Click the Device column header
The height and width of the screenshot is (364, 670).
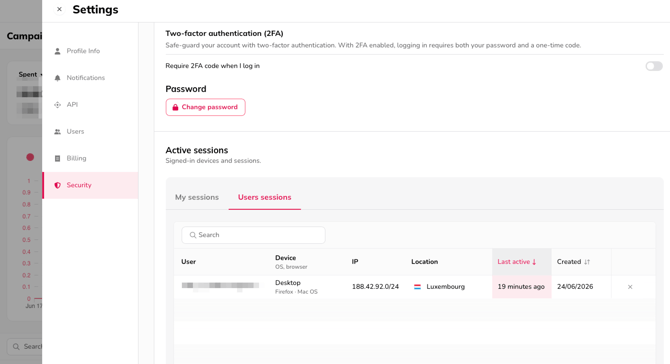(291, 262)
